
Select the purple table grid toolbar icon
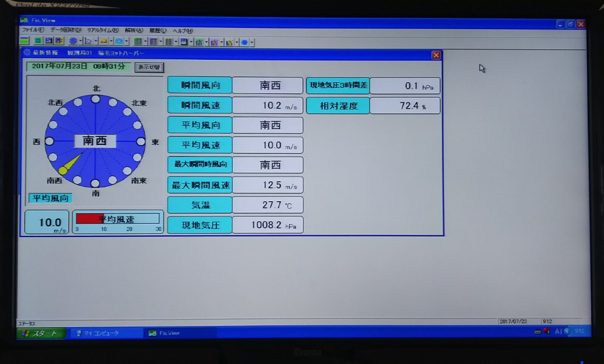[153, 41]
